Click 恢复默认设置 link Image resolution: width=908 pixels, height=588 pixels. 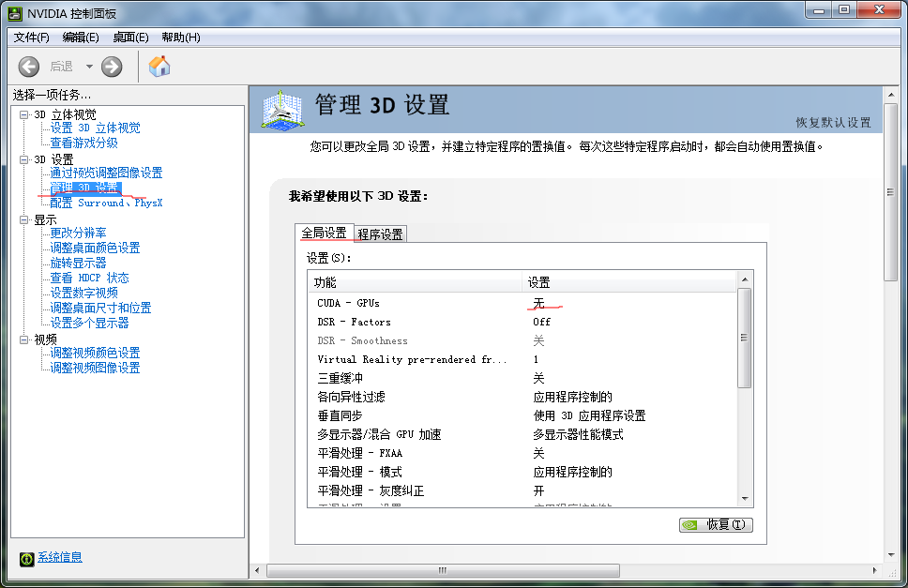pyautogui.click(x=833, y=122)
